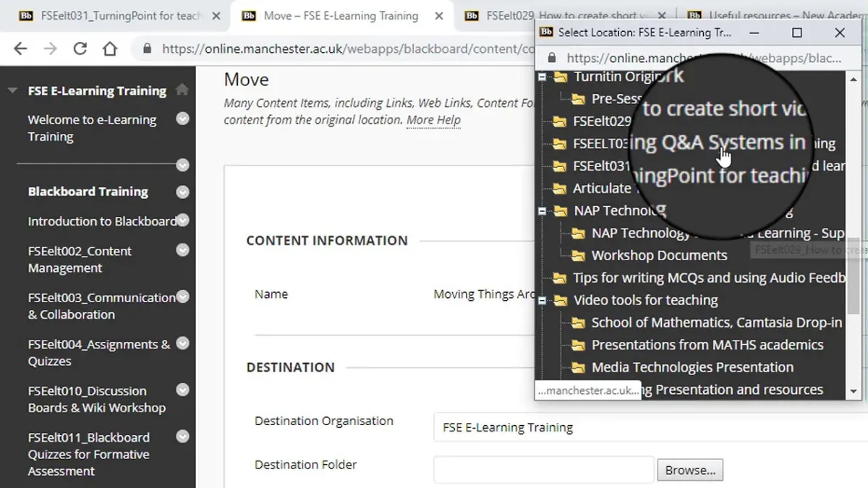
Task: Click the main browser address bar URL
Action: [x=347, y=49]
